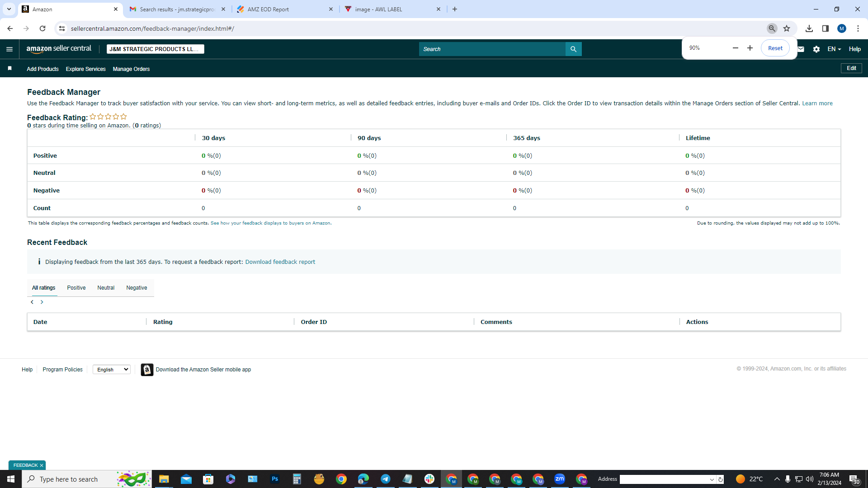
Task: Click the browser zoom magnifier icon
Action: click(772, 28)
